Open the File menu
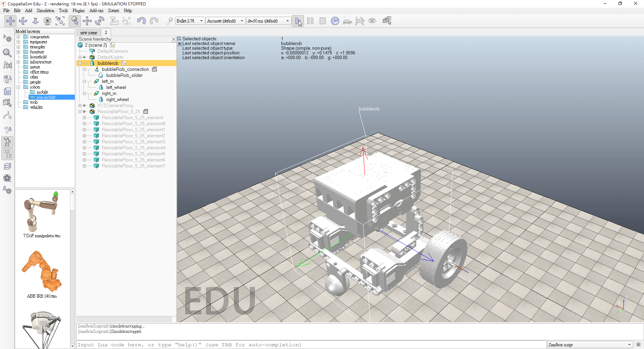The image size is (644, 349). pos(6,10)
